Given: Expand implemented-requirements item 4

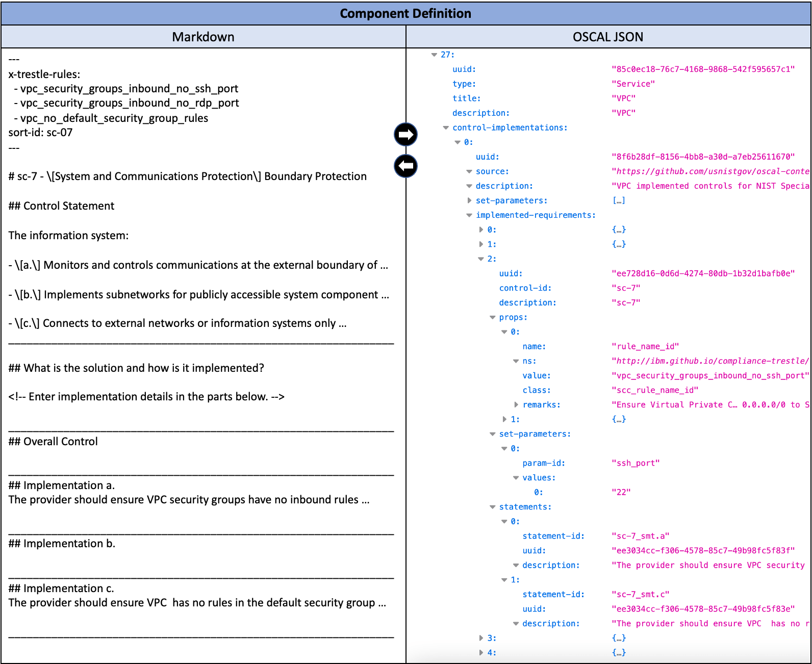Looking at the screenshot, I should (x=481, y=653).
